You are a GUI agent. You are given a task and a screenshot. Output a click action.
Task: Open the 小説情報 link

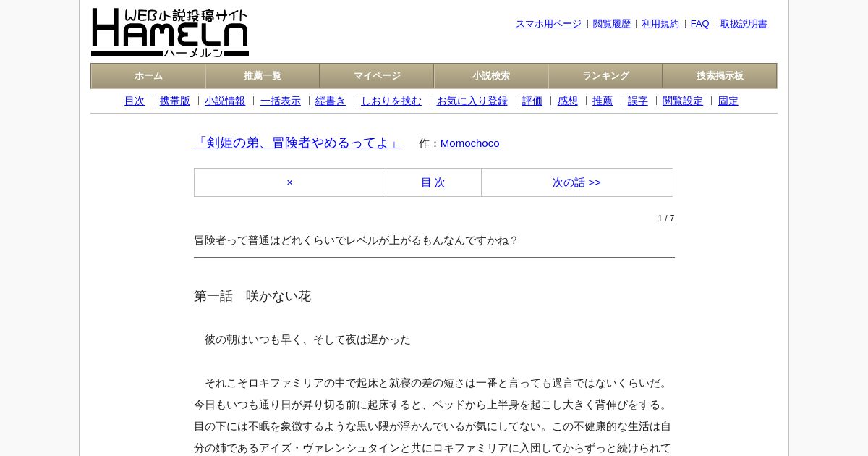pyautogui.click(x=225, y=101)
